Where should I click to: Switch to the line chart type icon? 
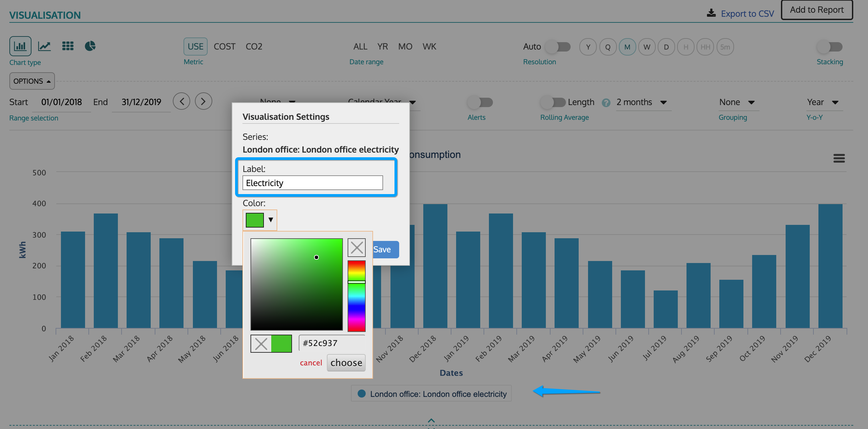pyautogui.click(x=44, y=46)
